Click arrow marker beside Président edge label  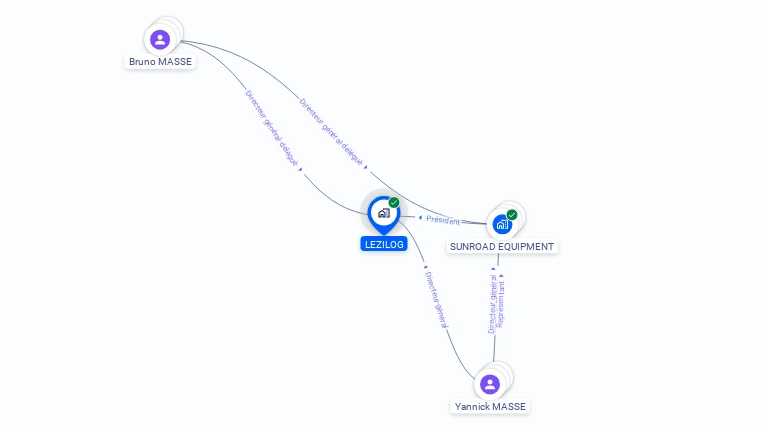[x=420, y=217]
